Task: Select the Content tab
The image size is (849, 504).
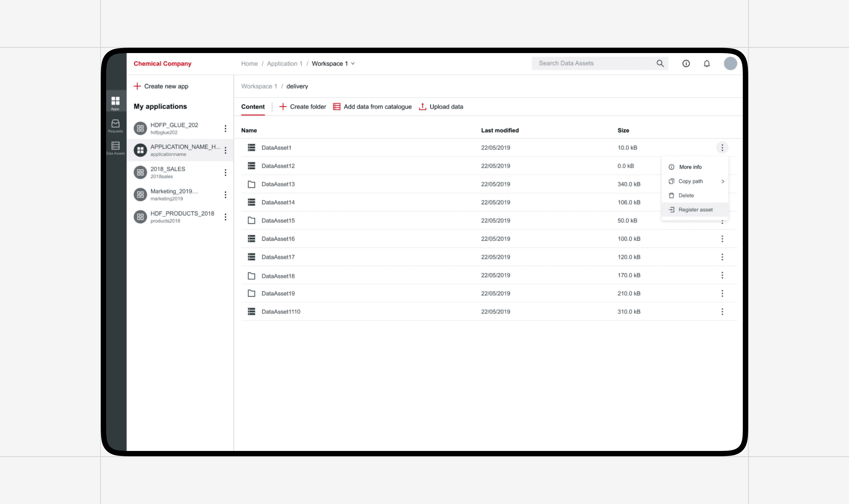Action: 253,107
